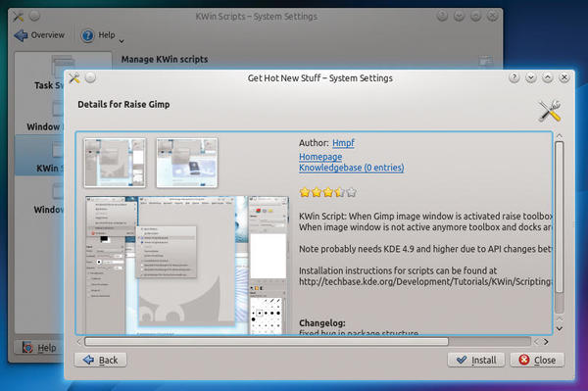This screenshot has height=391, width=588.
Task: Go Back to the script list
Action: [101, 360]
